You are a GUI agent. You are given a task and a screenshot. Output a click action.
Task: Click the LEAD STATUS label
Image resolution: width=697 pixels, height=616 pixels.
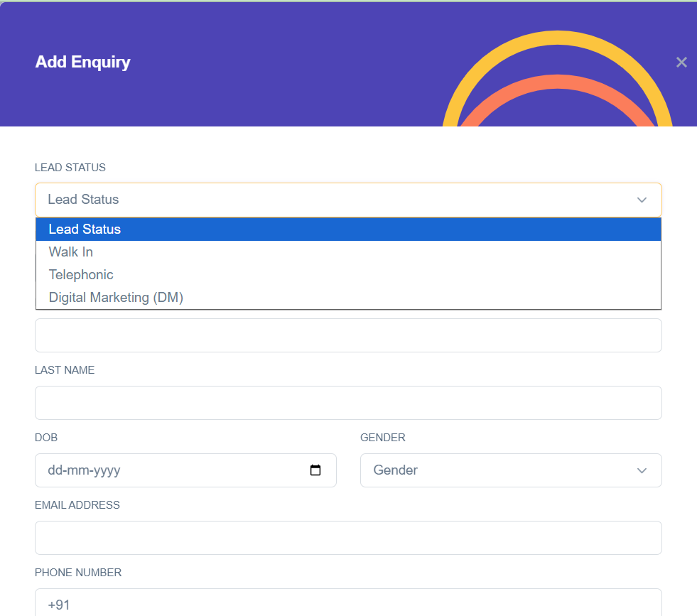tap(70, 168)
